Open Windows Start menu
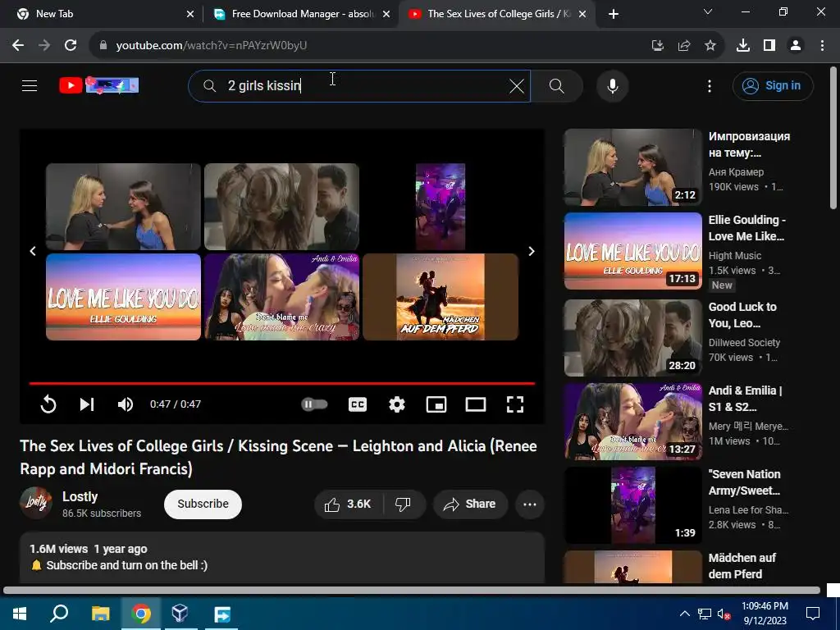The image size is (840, 630). [20, 614]
